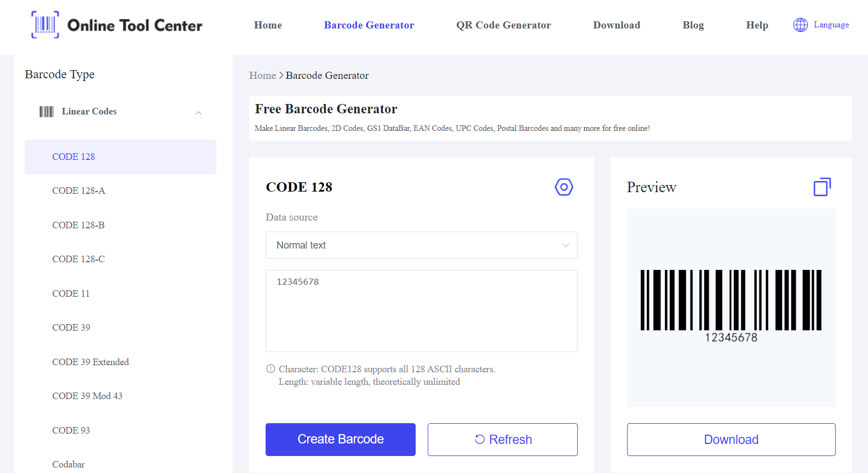Click the Online Tool Center barcode logo
868x473 pixels.
point(45,25)
